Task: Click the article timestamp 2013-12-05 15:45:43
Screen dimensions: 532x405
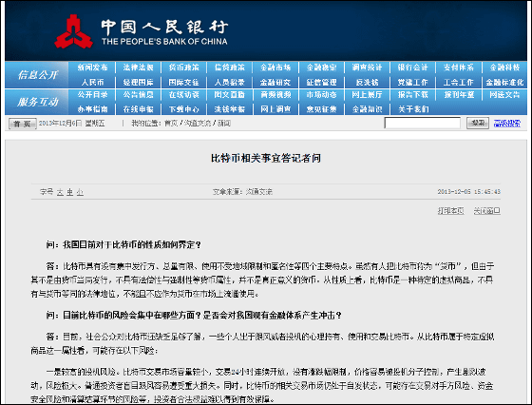Action: pos(469,192)
